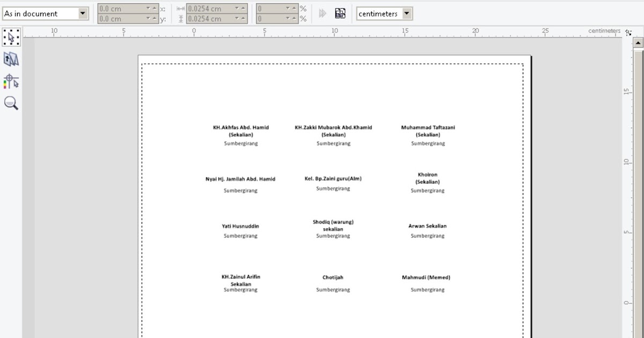Open the top scale percent dropdown arrow
The image size is (644, 338).
288,9
